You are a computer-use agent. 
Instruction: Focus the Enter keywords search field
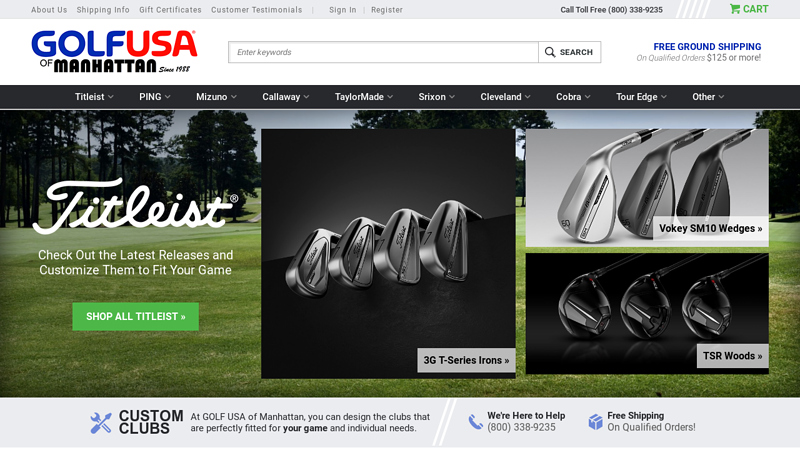pos(383,52)
